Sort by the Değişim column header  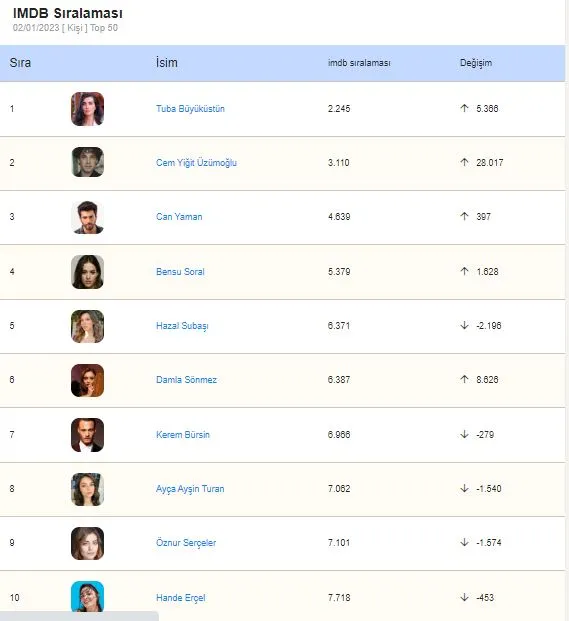[476, 63]
